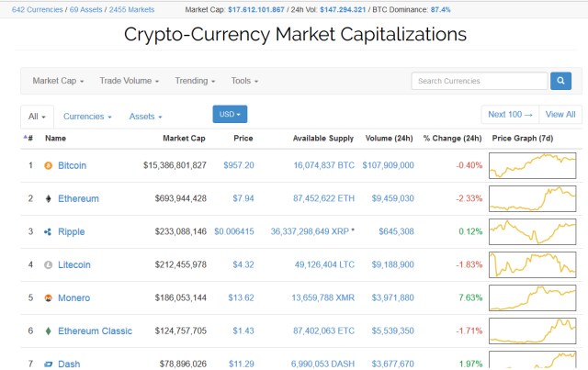The image size is (588, 370).
Task: Click the Ethereum Classic logo icon
Action: pos(48,331)
